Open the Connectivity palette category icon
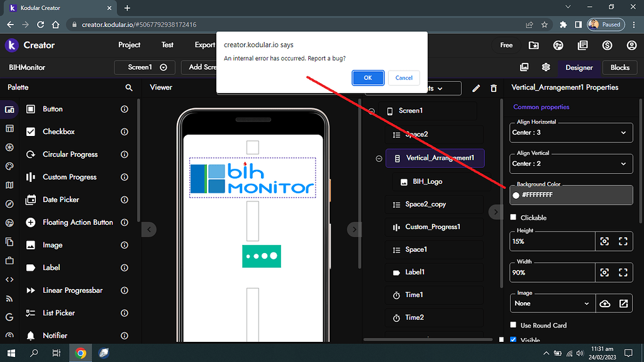 tap(9, 298)
